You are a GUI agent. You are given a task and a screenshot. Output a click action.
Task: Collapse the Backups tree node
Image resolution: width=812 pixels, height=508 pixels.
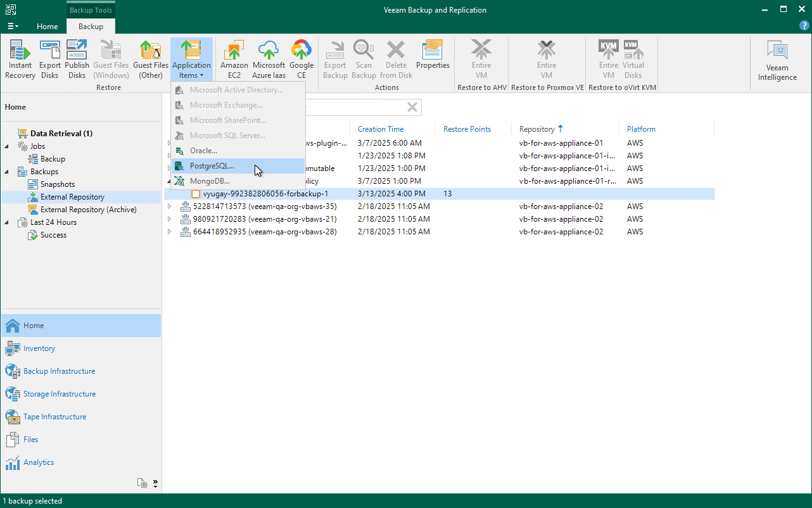click(x=7, y=172)
